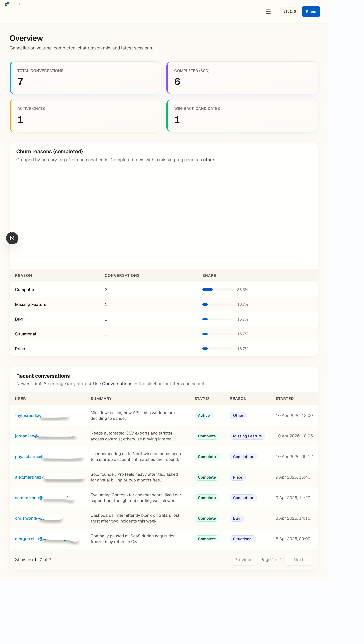This screenshot has width=364, height=644.
Task: Click the Previous pagination button
Action: point(243,559)
